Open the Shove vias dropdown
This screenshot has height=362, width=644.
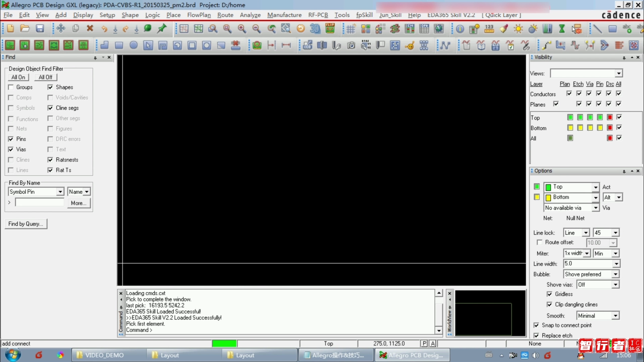click(x=615, y=285)
